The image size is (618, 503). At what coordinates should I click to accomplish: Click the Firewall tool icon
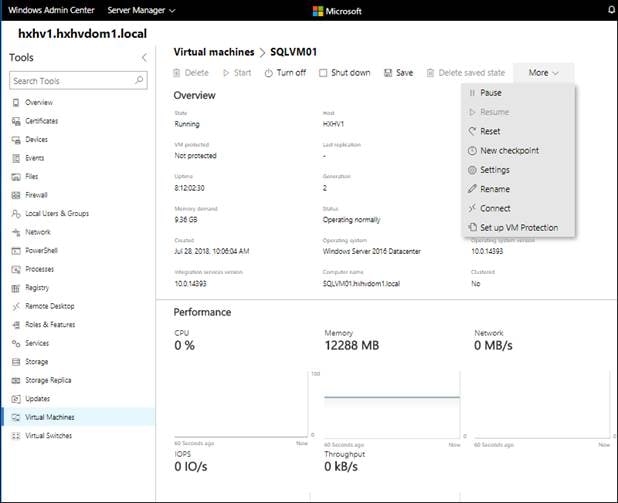pos(16,195)
